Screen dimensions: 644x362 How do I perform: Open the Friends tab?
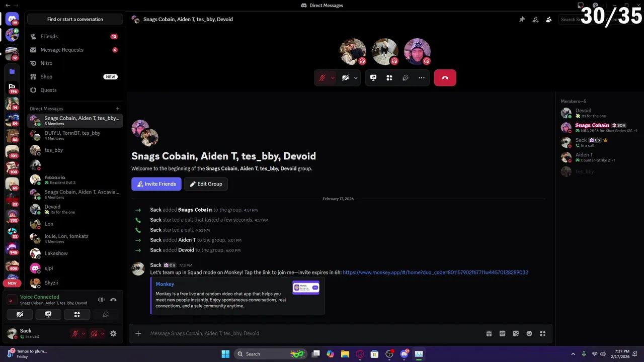[75, 37]
